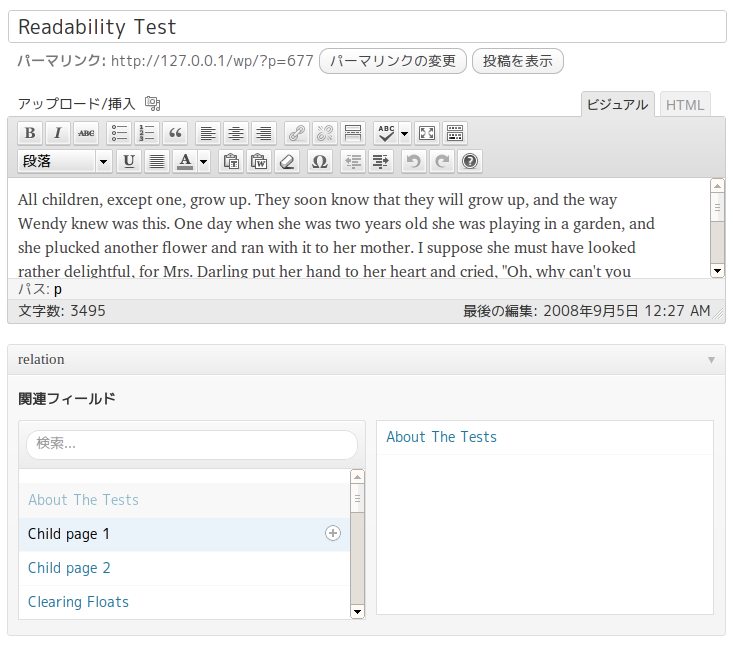Toggle bold formatting in editor toolbar
This screenshot has height=654, width=733.
[30, 133]
